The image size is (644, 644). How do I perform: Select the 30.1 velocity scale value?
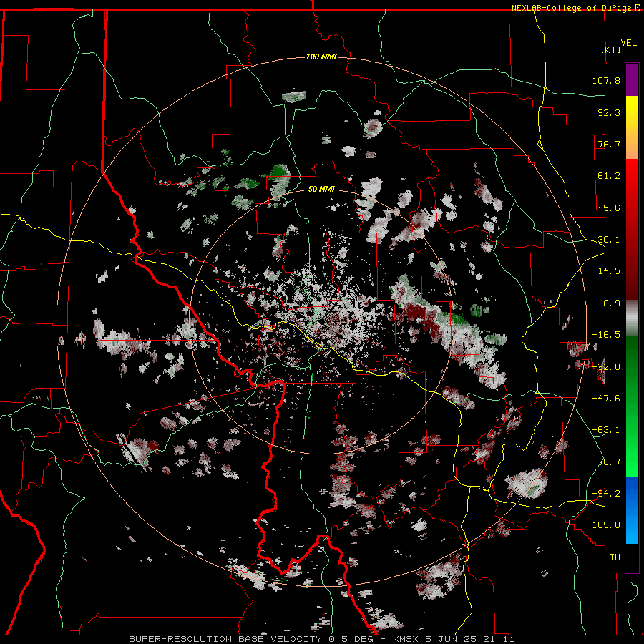pos(609,240)
